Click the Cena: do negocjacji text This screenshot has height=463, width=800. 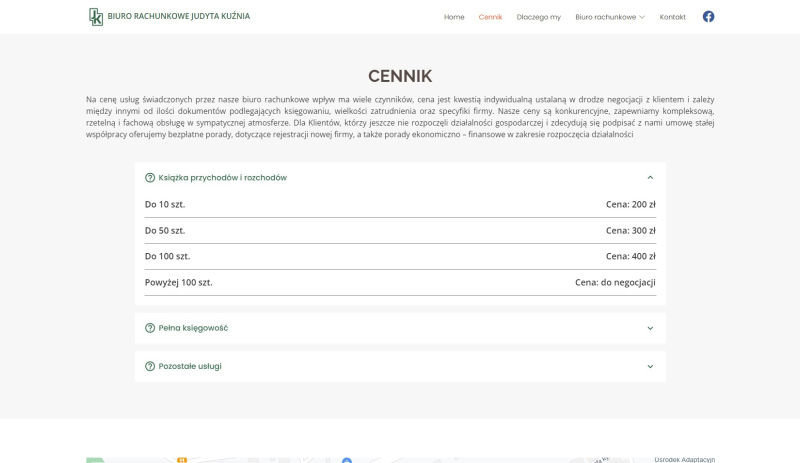(615, 282)
